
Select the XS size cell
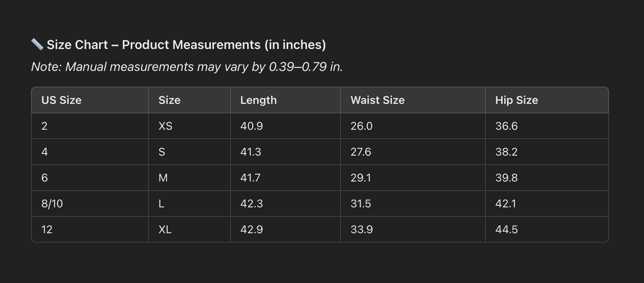[x=165, y=126]
